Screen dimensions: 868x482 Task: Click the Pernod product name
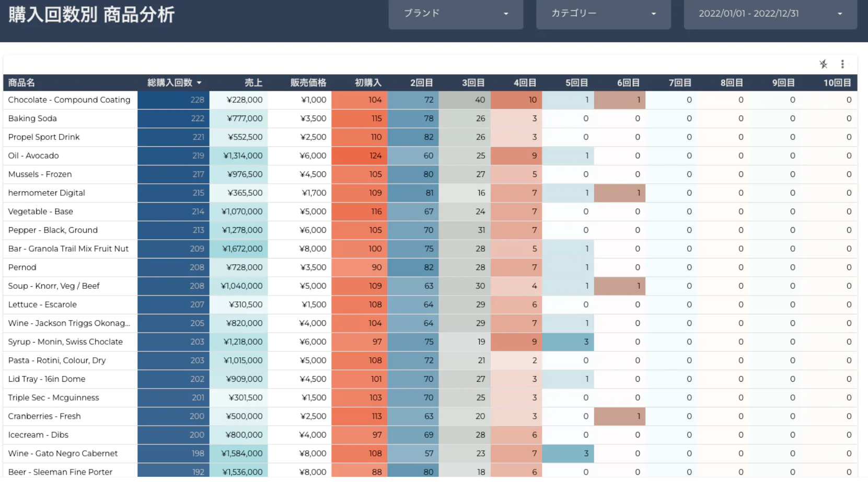click(x=22, y=267)
